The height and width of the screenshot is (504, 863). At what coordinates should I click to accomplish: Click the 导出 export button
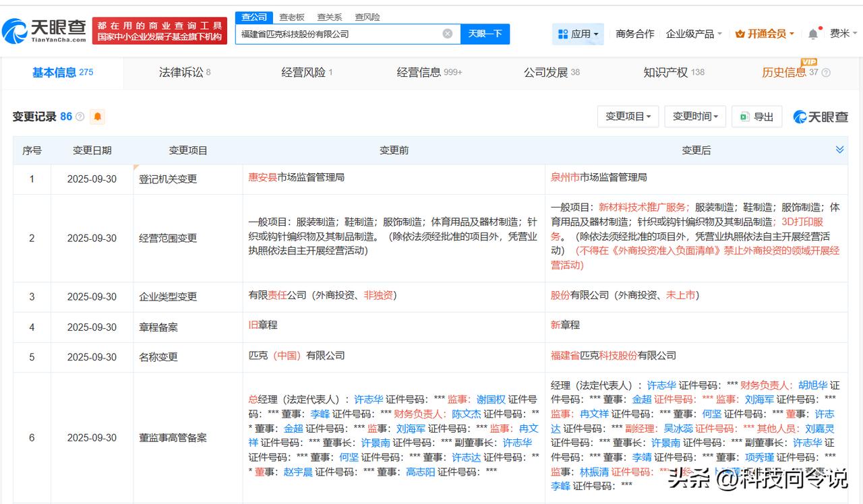[x=756, y=117]
